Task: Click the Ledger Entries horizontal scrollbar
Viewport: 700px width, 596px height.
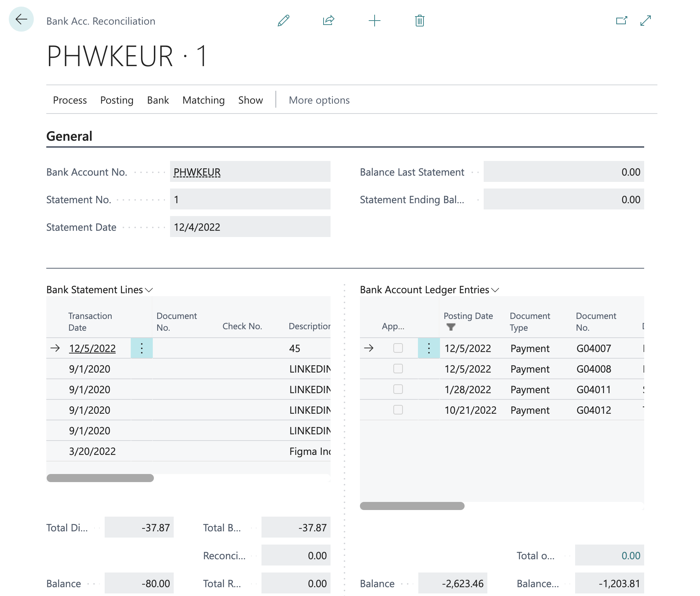Action: click(412, 506)
